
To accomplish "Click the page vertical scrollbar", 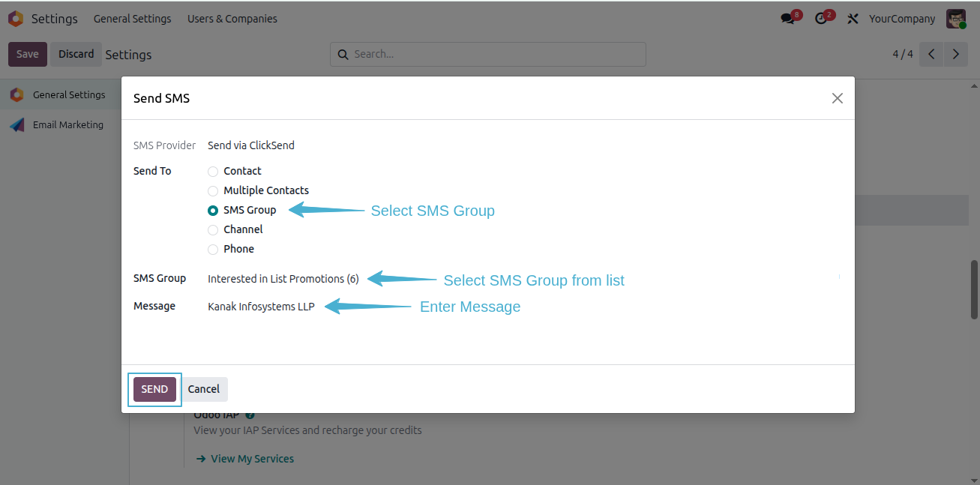I will (974, 290).
